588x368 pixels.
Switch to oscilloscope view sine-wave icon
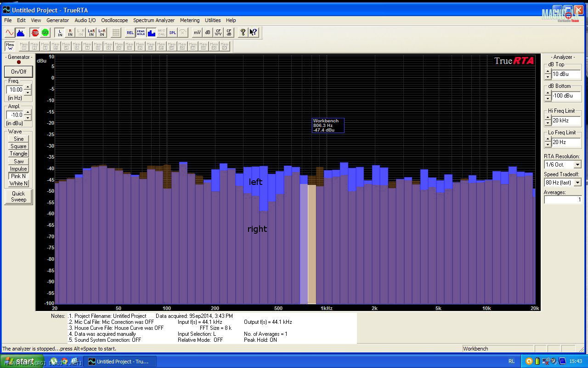(9, 32)
